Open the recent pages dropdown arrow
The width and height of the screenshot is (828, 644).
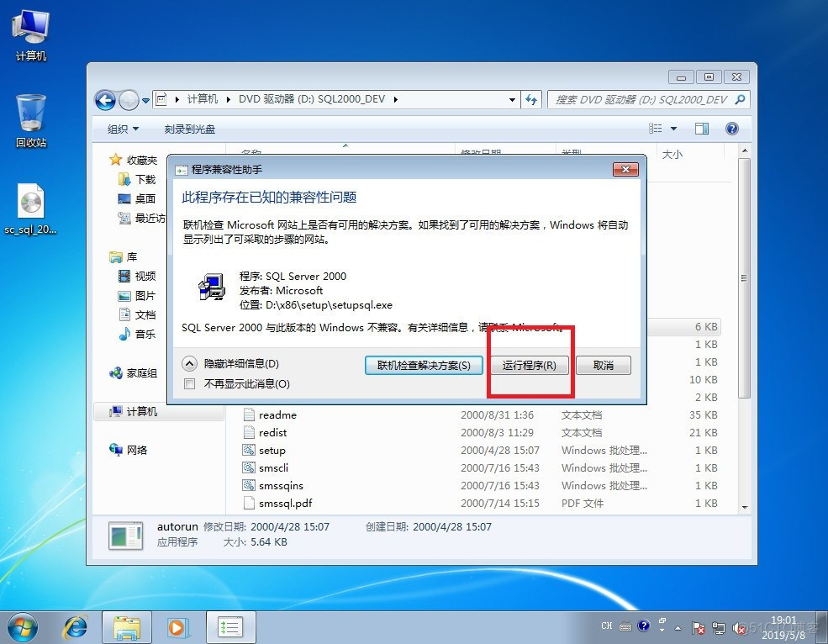tap(145, 100)
